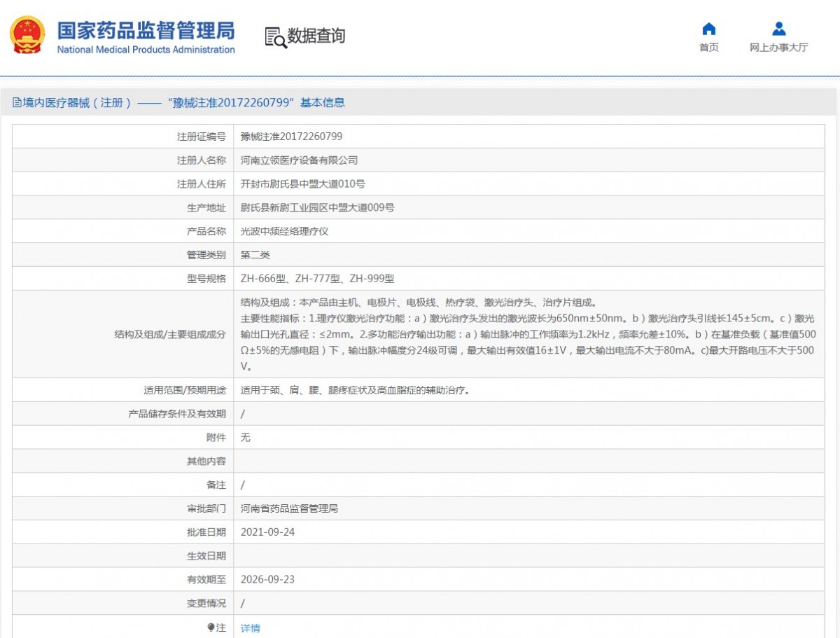This screenshot has width=840, height=638.
Task: Click the 型号规格 label
Action: point(206,279)
